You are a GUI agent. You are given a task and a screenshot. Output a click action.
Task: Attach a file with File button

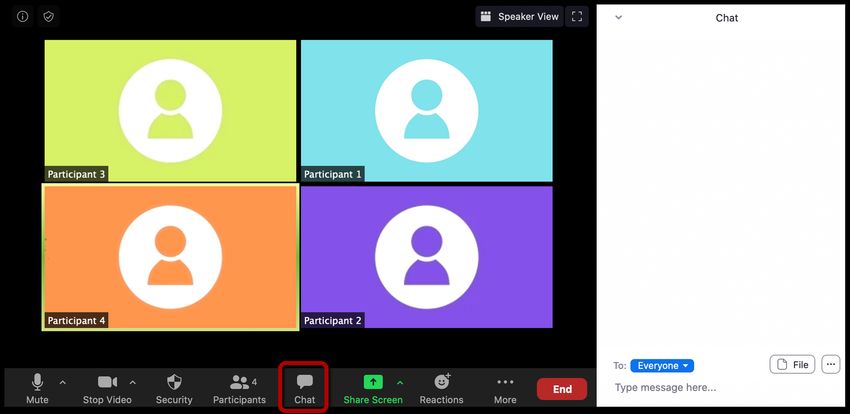(x=793, y=365)
